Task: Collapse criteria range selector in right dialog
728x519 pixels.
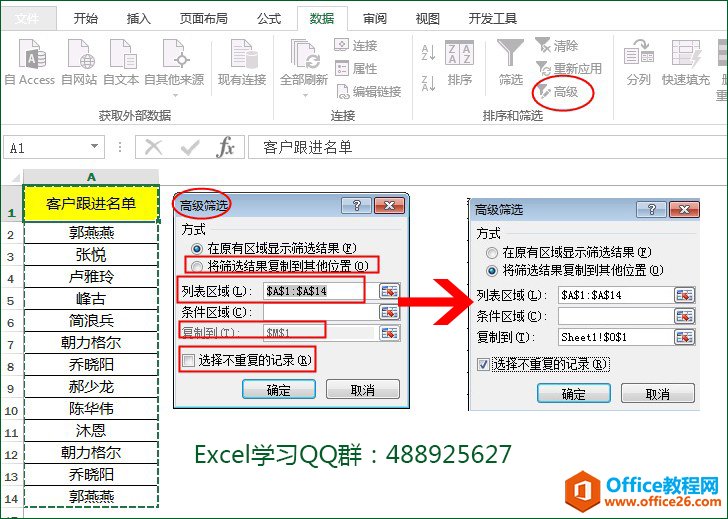Action: click(684, 316)
